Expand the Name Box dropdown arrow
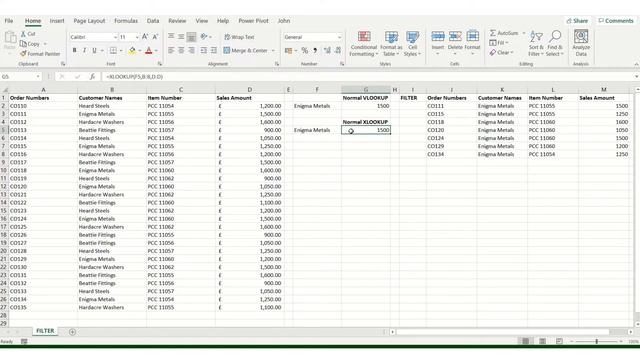The image size is (640, 360). 38,77
